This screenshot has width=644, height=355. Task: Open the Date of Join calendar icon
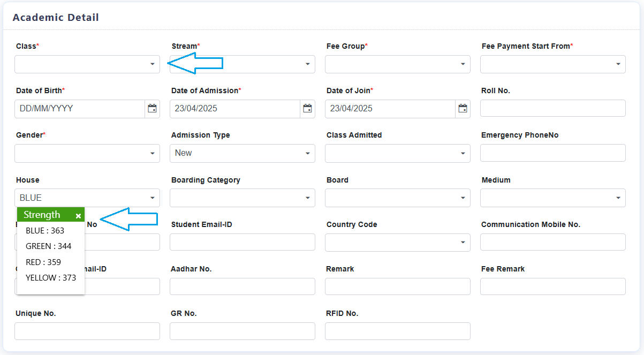[463, 109]
